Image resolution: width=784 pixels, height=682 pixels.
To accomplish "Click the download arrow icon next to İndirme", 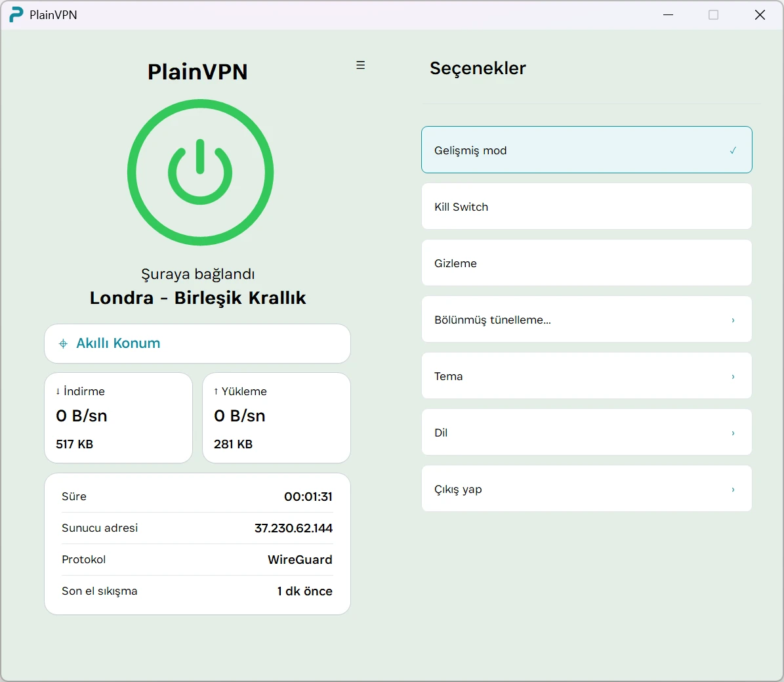I will [58, 391].
